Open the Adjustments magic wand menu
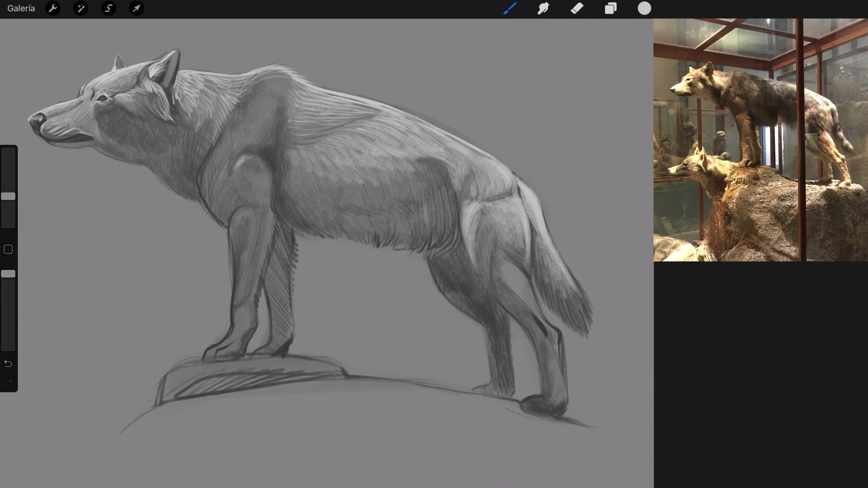 click(x=81, y=8)
